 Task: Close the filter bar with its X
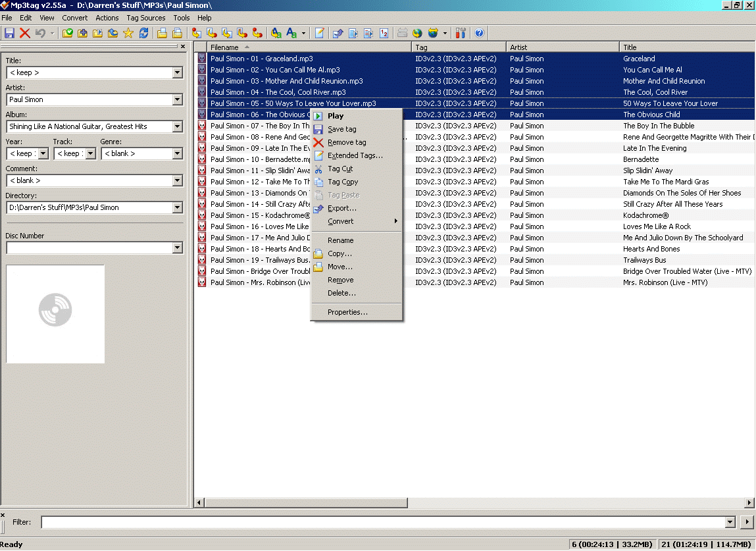pos(3,515)
